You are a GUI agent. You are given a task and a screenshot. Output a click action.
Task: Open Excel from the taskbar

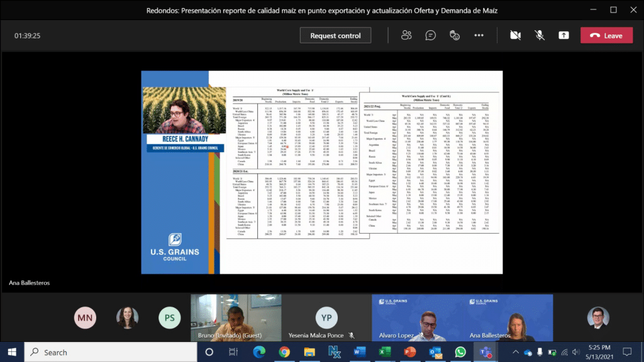[x=384, y=353]
